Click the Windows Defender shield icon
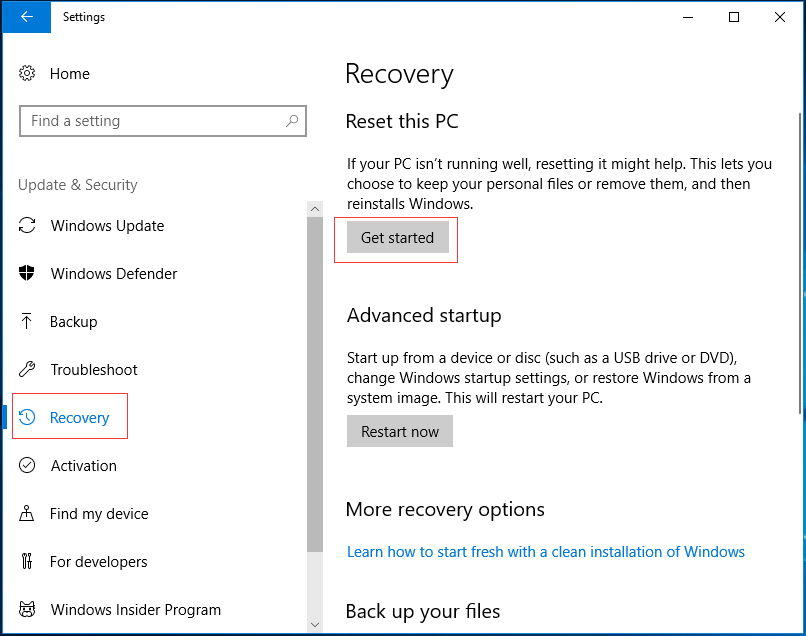The height and width of the screenshot is (636, 806). pyautogui.click(x=27, y=273)
